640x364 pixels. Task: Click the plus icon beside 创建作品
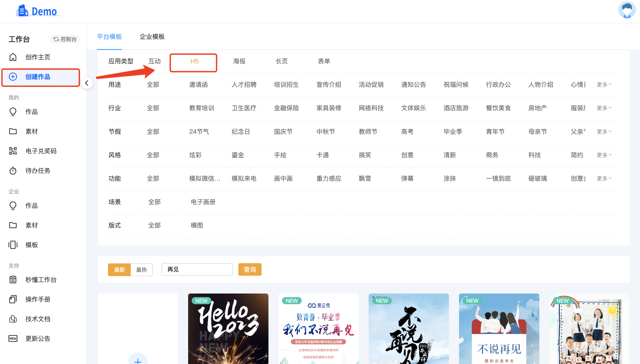[13, 77]
